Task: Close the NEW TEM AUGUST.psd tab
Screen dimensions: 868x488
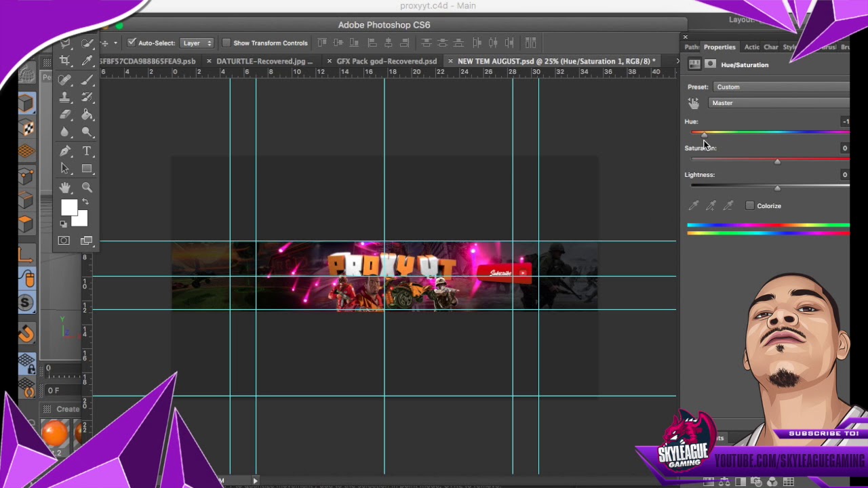Action: [450, 61]
